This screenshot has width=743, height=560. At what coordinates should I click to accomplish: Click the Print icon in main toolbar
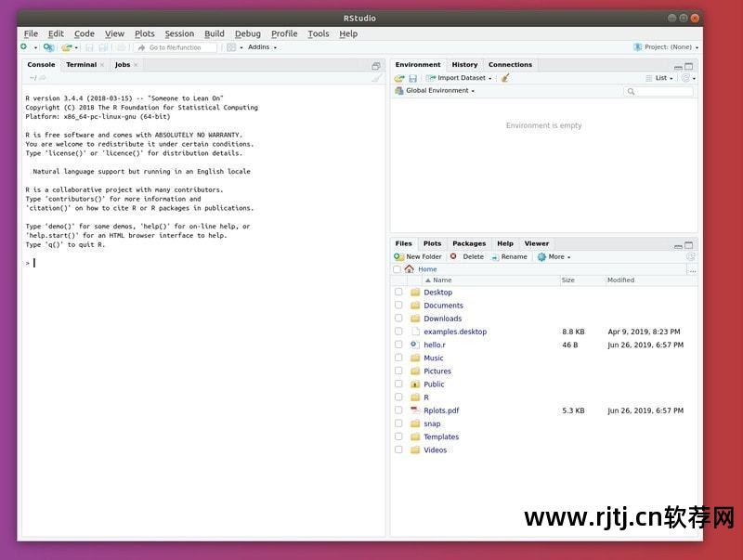click(122, 47)
